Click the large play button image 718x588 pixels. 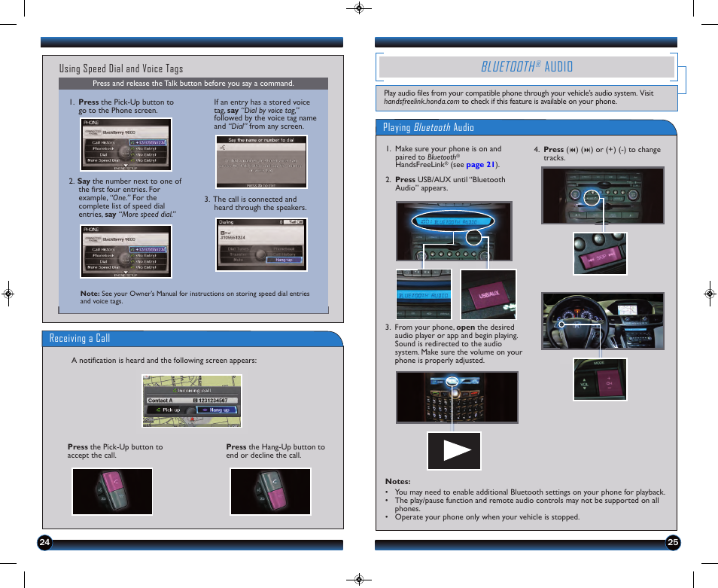(455, 451)
